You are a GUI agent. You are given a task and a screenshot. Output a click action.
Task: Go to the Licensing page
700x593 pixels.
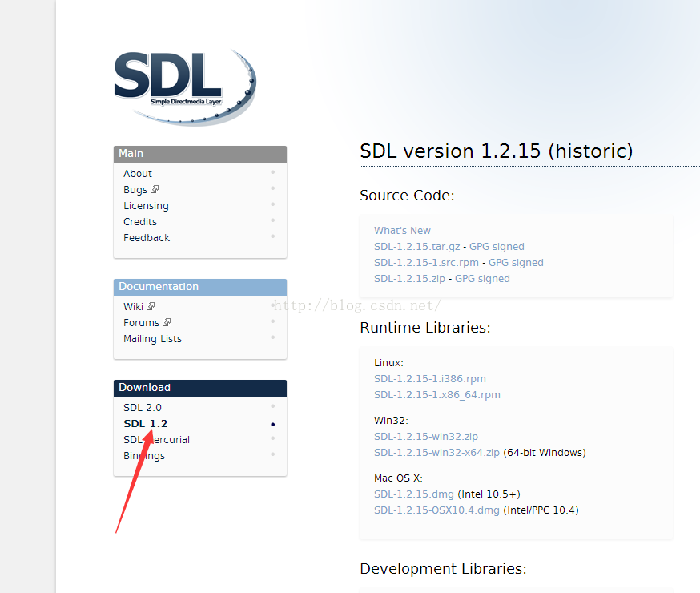(146, 205)
